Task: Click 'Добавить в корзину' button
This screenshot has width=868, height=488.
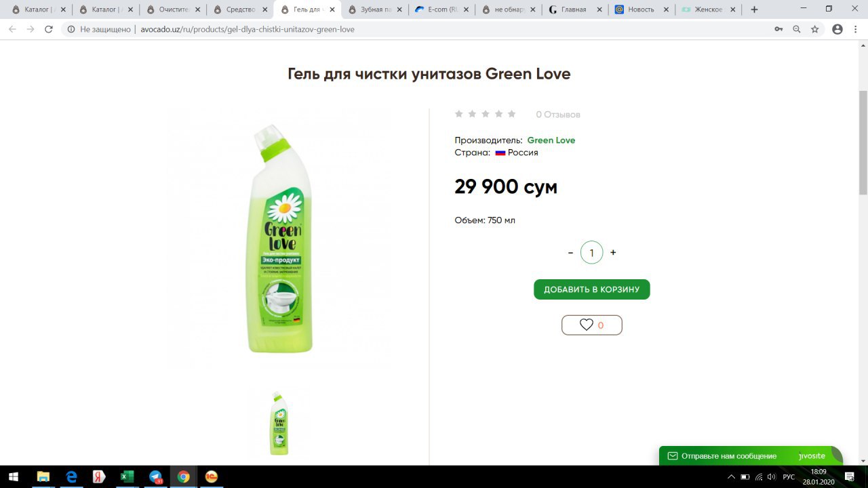Action: point(592,289)
